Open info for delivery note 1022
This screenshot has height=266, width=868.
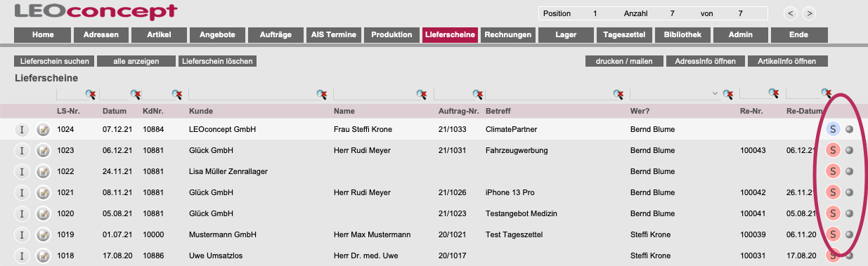coord(22,171)
